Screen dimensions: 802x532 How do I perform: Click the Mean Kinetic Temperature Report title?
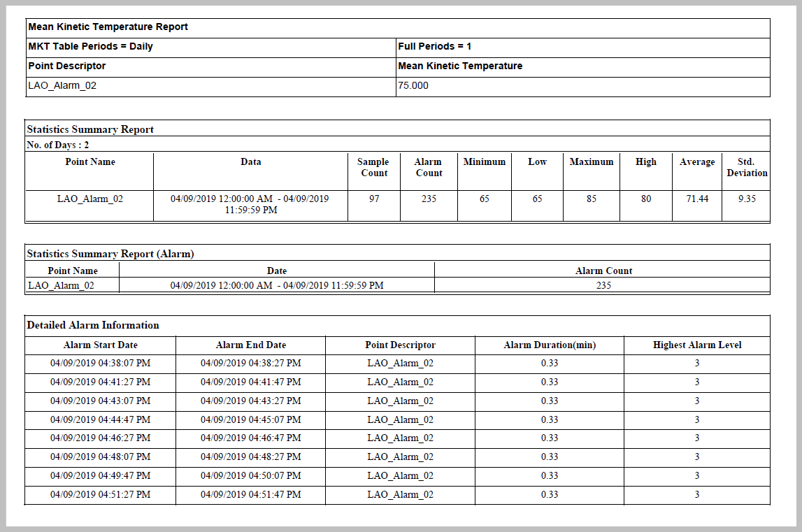108,27
